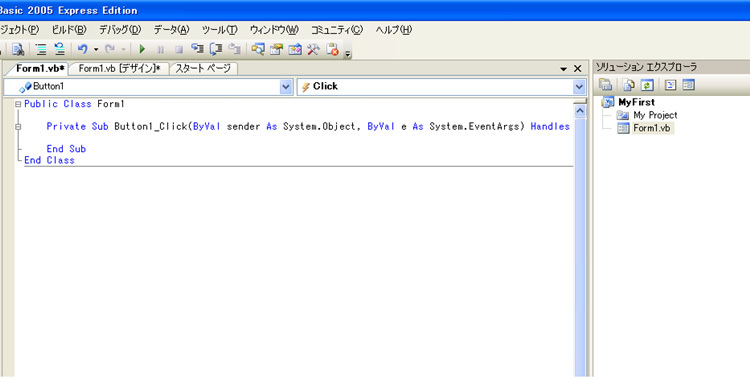
Task: Start debugging with the green play icon
Action: (142, 49)
